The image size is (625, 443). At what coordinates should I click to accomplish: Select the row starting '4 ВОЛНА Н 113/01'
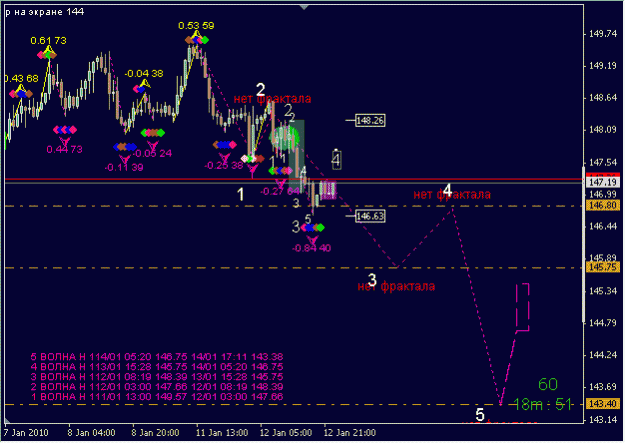point(157,366)
